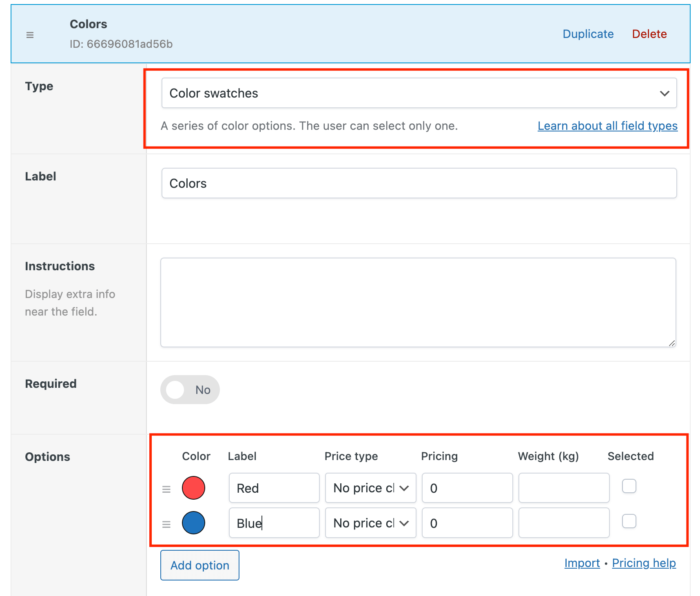The width and height of the screenshot is (700, 596).
Task: Click the Weight (kg) column header
Action: (x=548, y=456)
